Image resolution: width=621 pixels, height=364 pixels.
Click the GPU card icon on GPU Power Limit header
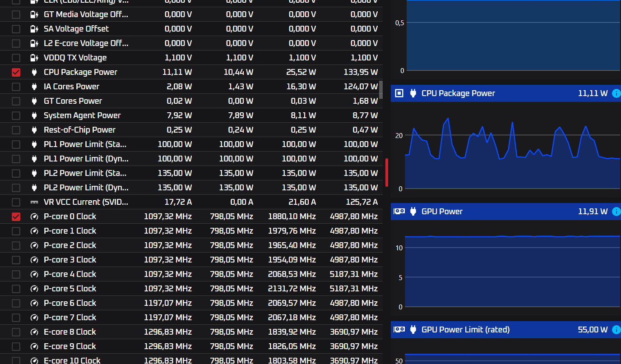point(399,330)
